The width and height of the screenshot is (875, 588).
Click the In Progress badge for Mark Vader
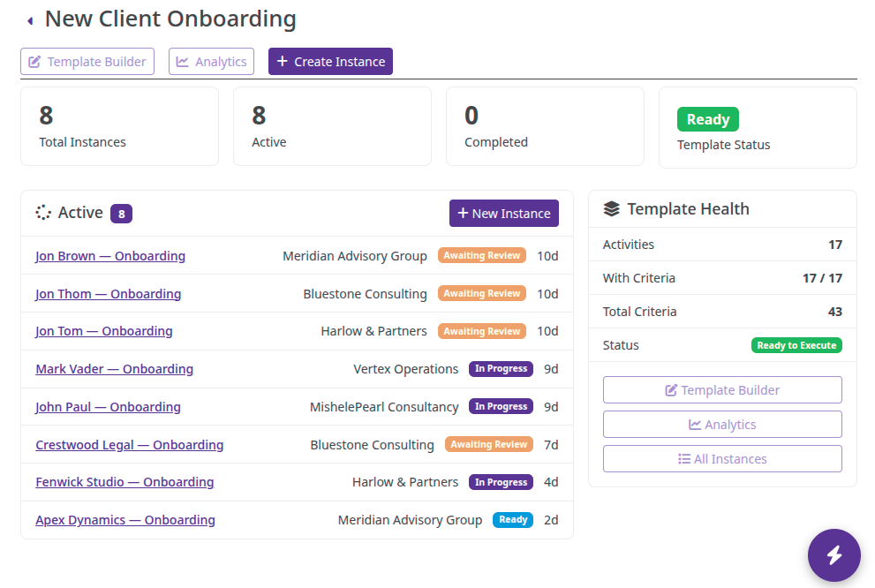click(x=501, y=368)
